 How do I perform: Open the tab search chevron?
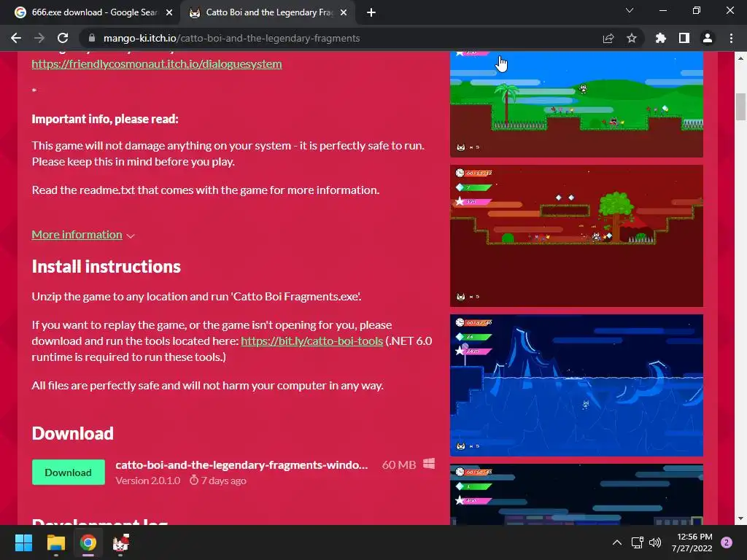pyautogui.click(x=630, y=10)
